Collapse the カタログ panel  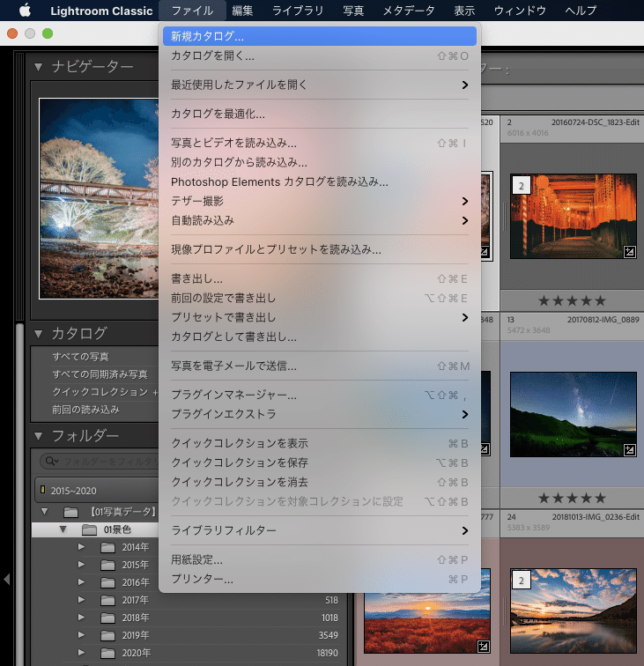[39, 333]
